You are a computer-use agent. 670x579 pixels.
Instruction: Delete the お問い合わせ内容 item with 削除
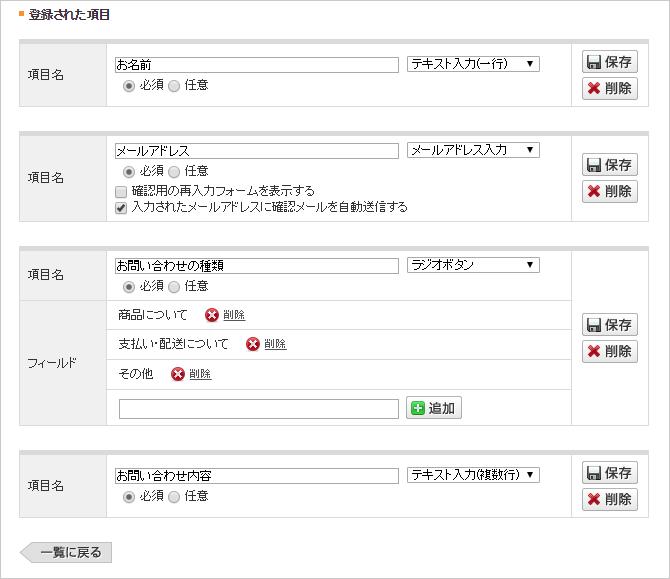tap(609, 499)
